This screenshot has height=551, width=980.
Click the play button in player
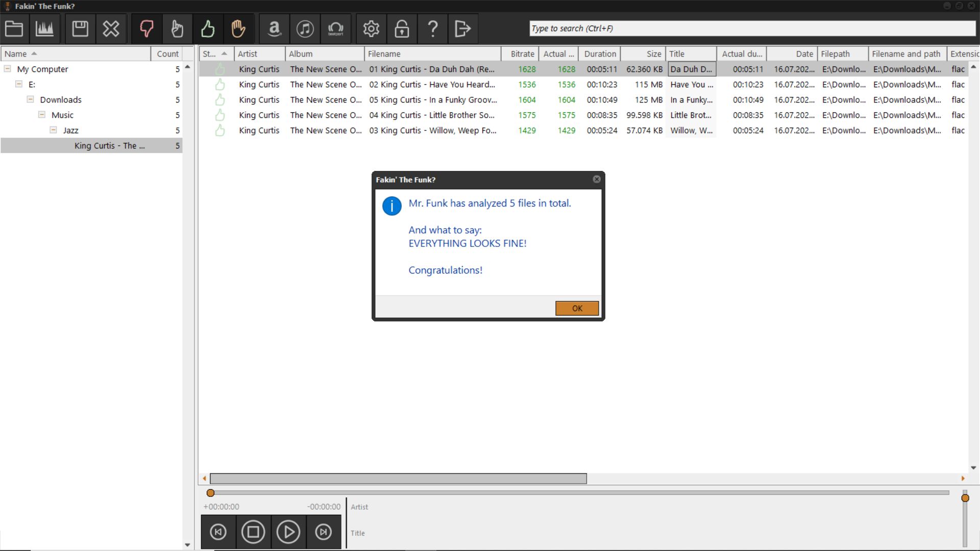(x=288, y=532)
